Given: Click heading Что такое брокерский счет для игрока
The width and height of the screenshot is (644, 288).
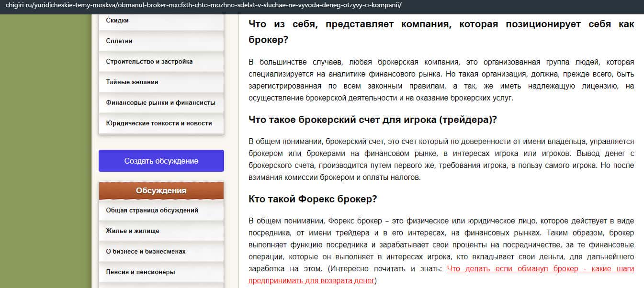Looking at the screenshot, I should [x=373, y=120].
